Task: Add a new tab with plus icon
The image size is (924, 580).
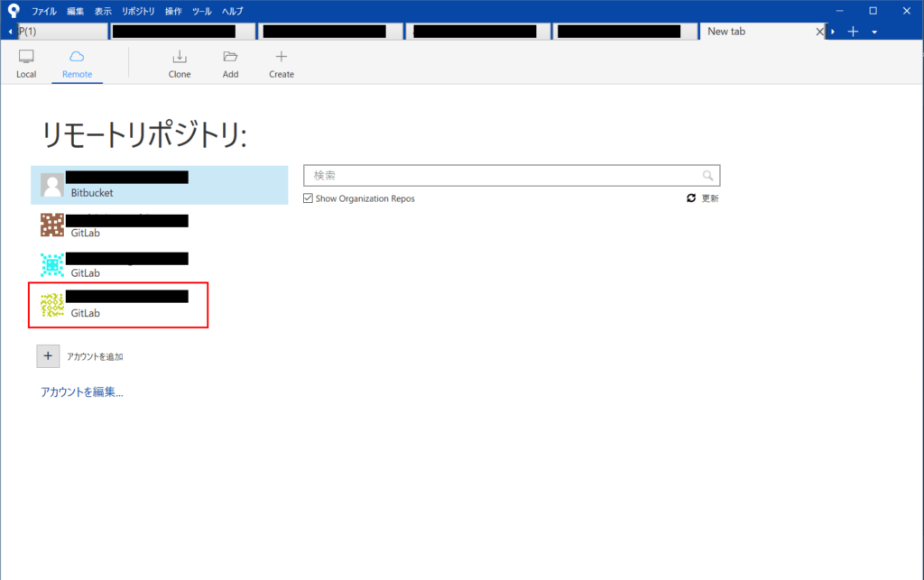Action: [x=853, y=32]
